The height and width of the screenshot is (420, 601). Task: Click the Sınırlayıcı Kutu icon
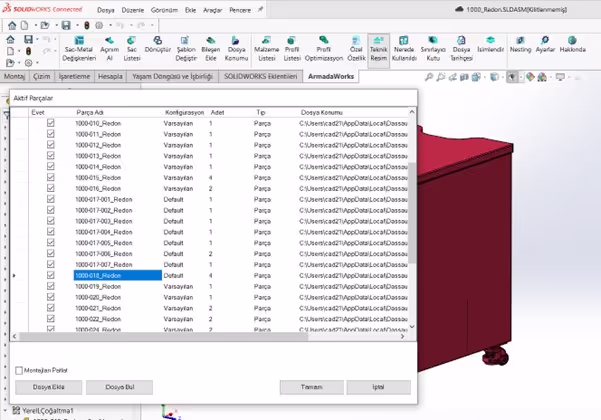[433, 40]
